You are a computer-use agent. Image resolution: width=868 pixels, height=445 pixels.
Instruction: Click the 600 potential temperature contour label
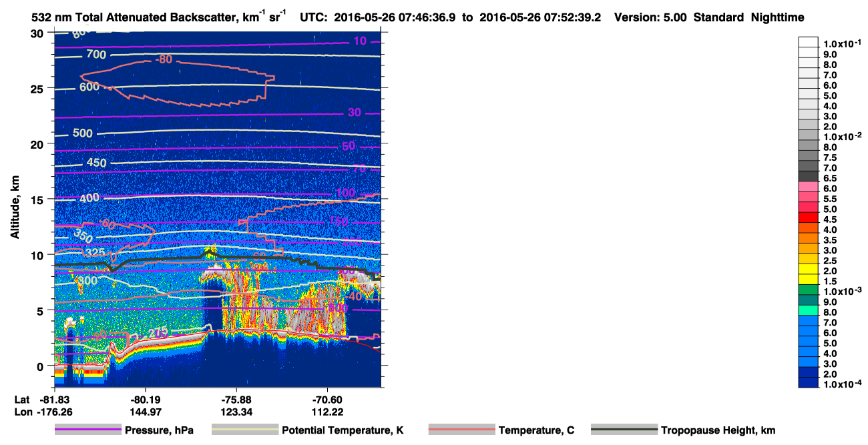[89, 87]
